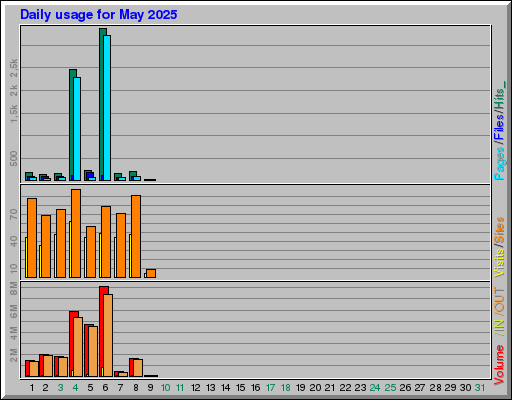The width and height of the screenshot is (512, 400).
Task: Click the small orange bar for day 9
Action: tap(151, 273)
